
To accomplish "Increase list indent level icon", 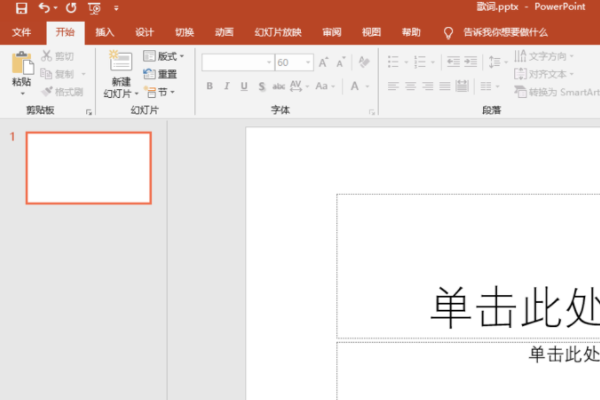I will 470,62.
